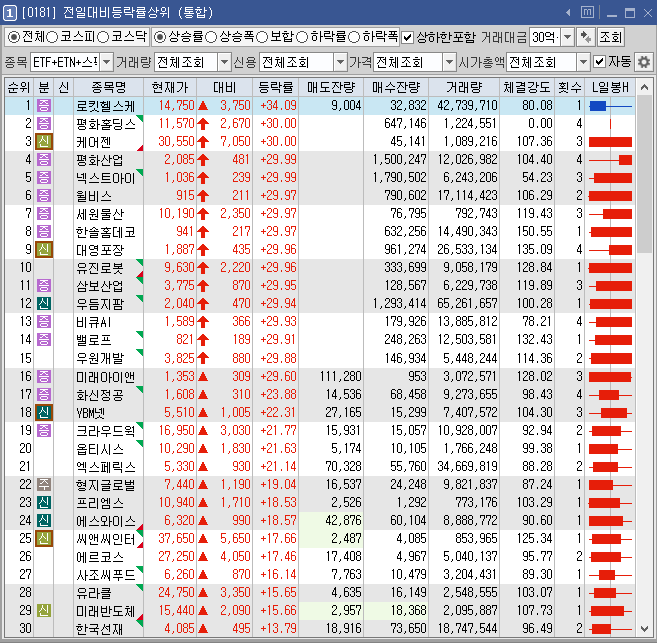This screenshot has height=643, width=657.
Task: Open the 거래량 전체조회 dropdown
Action: point(225,62)
